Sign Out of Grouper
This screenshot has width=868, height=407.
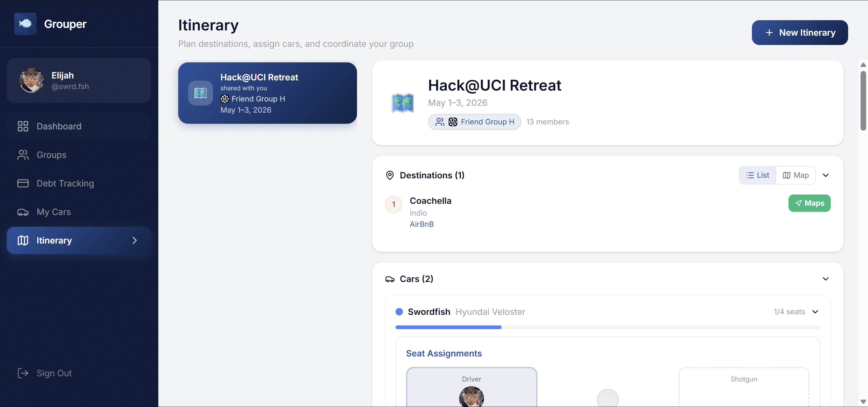pyautogui.click(x=79, y=373)
